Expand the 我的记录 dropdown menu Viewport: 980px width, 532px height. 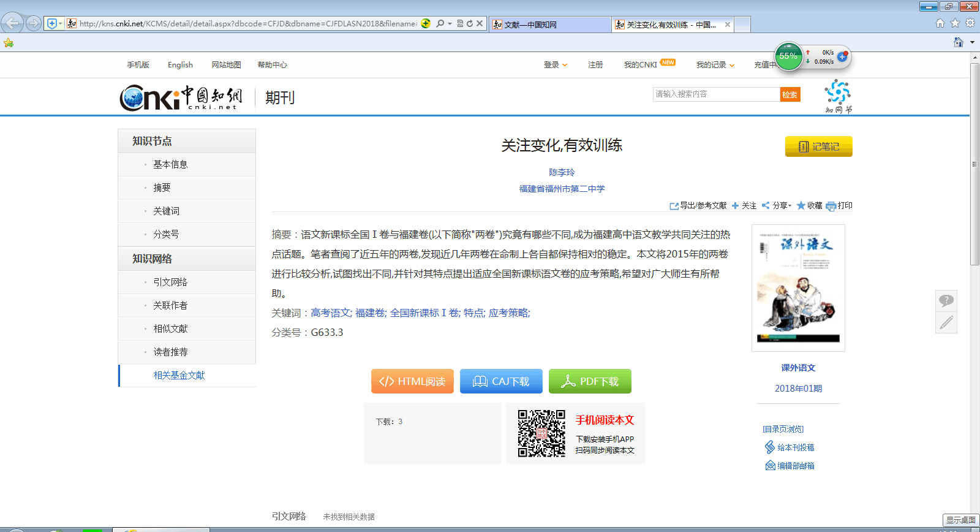[715, 65]
